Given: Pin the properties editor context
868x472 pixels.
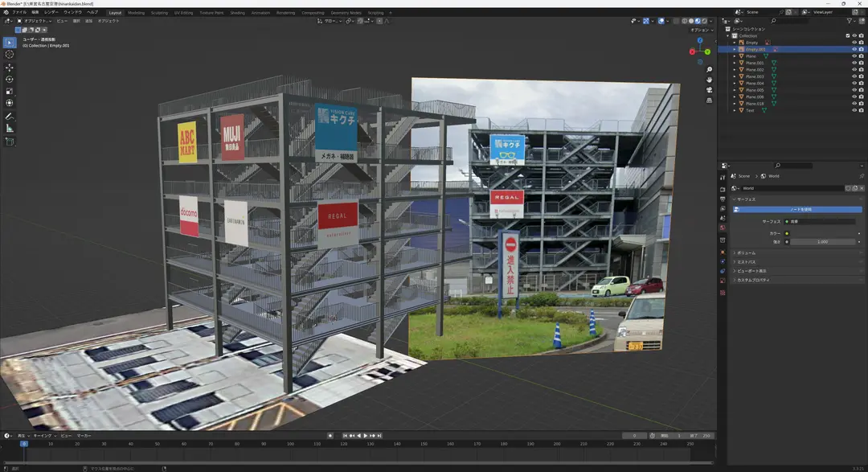Looking at the screenshot, I should tap(862, 176).
